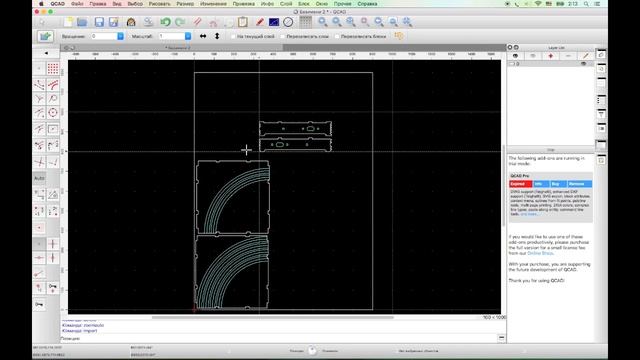Open the point tools red dotted grid icon
The height and width of the screenshot is (360, 640).
pyautogui.click(x=53, y=69)
